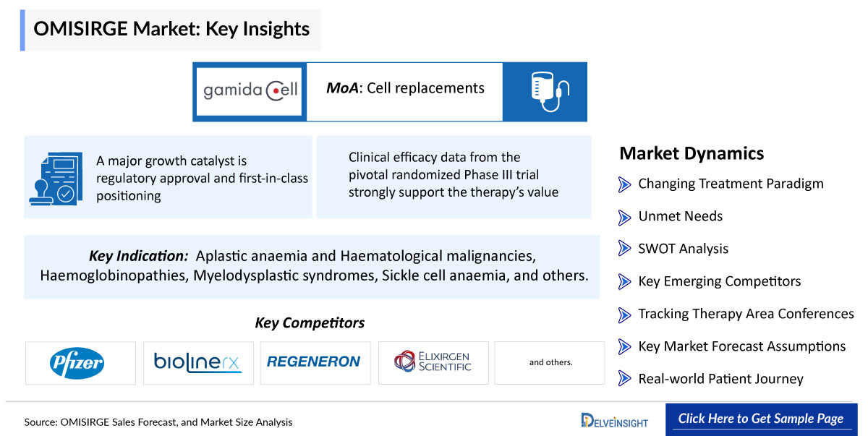The height and width of the screenshot is (436, 868).
Task: Open Tracking Therapy Area Conferences item
Action: click(746, 315)
